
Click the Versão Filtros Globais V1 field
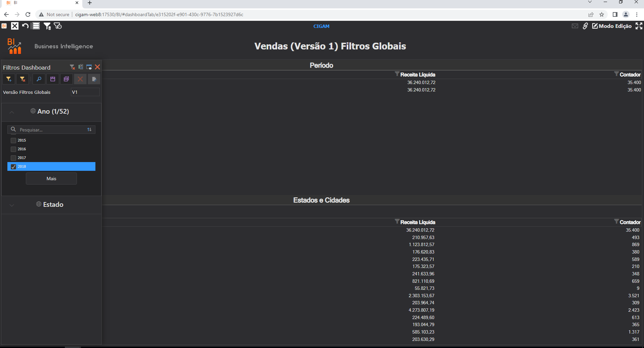click(85, 92)
